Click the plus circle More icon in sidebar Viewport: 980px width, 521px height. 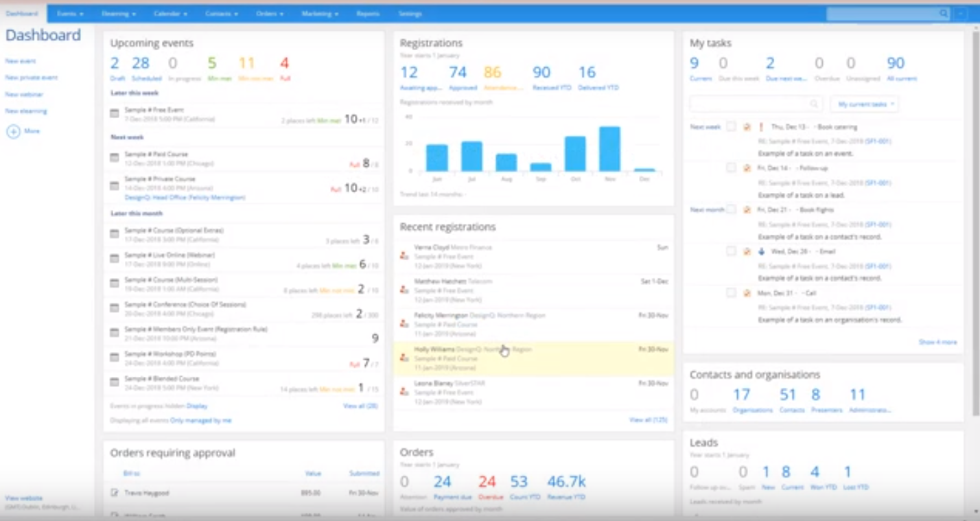point(13,131)
